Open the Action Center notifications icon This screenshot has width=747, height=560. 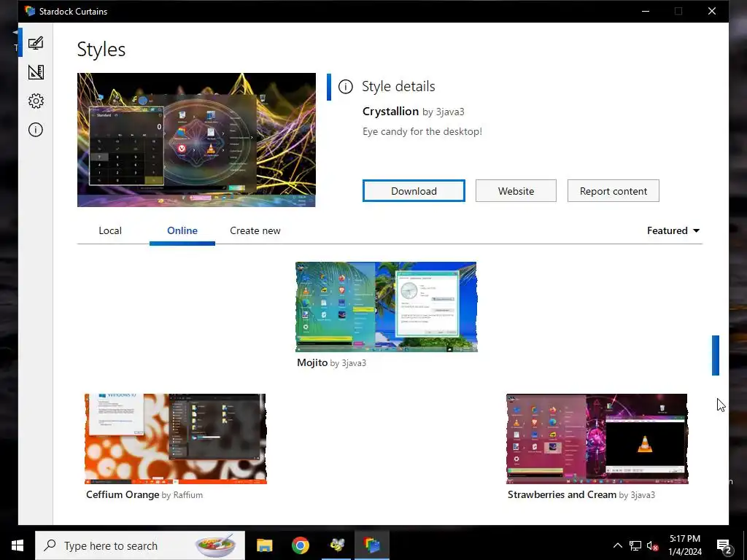724,545
